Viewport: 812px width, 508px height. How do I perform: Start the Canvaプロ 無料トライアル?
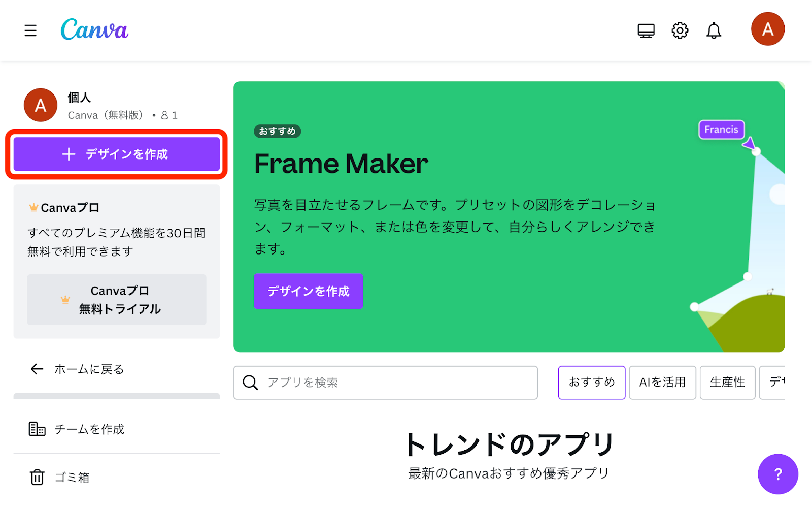pyautogui.click(x=117, y=300)
